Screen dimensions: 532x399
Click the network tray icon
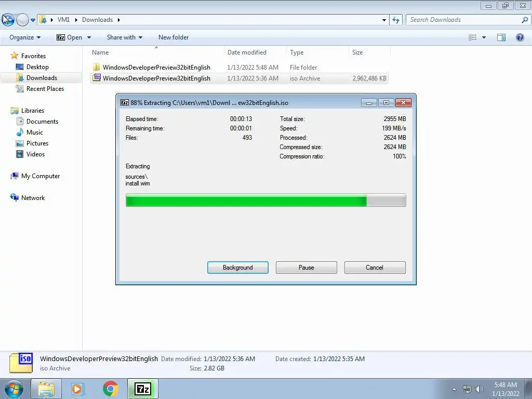pos(467,389)
